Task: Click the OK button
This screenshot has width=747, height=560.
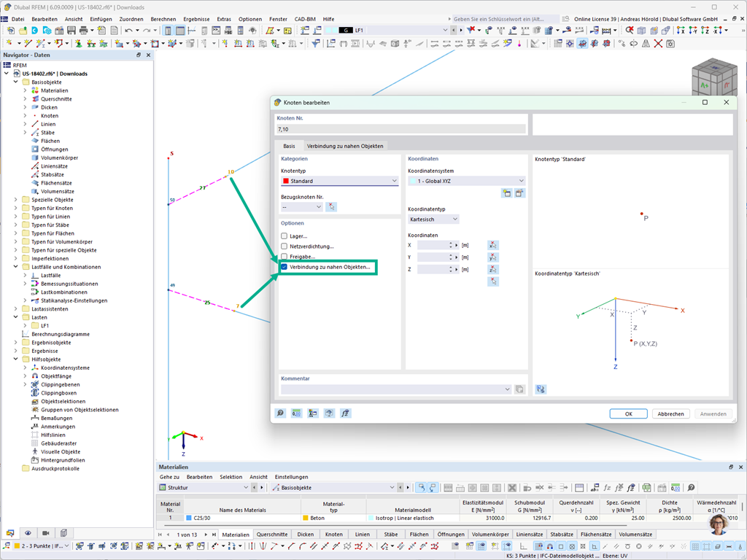Action: point(628,414)
